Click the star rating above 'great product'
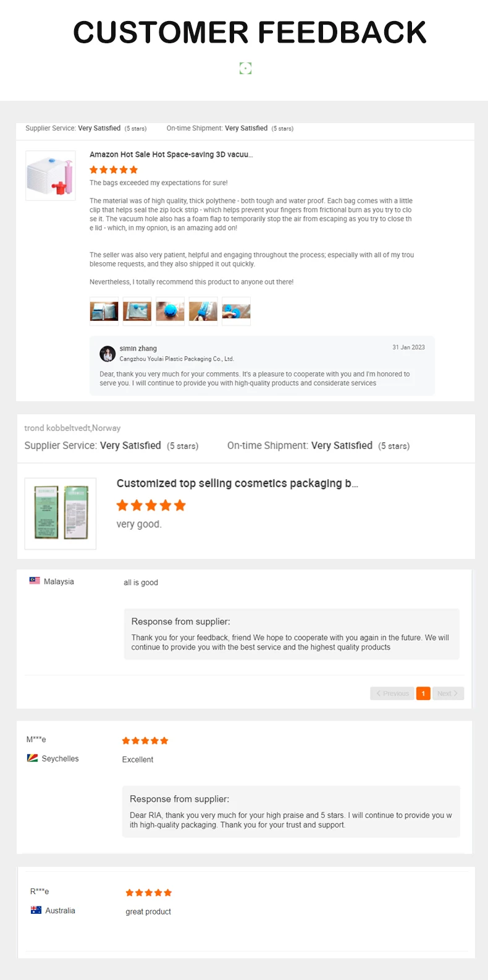The width and height of the screenshot is (488, 980). (x=149, y=893)
